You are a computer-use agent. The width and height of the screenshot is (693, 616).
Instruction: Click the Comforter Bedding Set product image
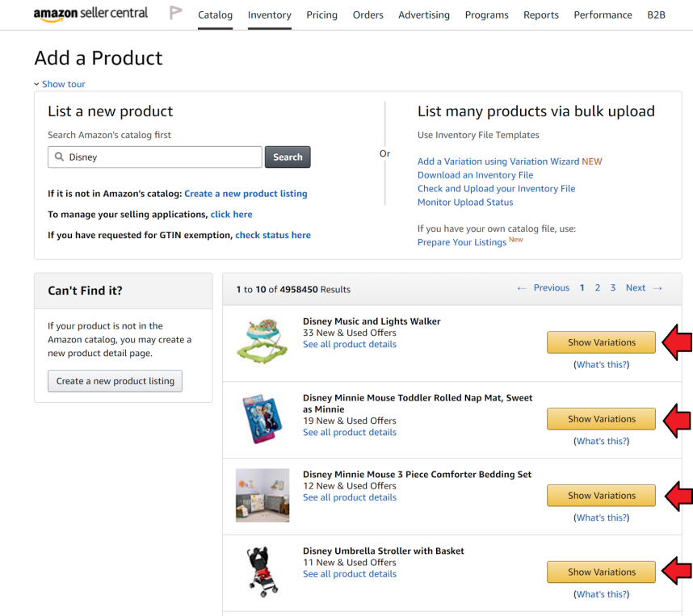(x=262, y=495)
